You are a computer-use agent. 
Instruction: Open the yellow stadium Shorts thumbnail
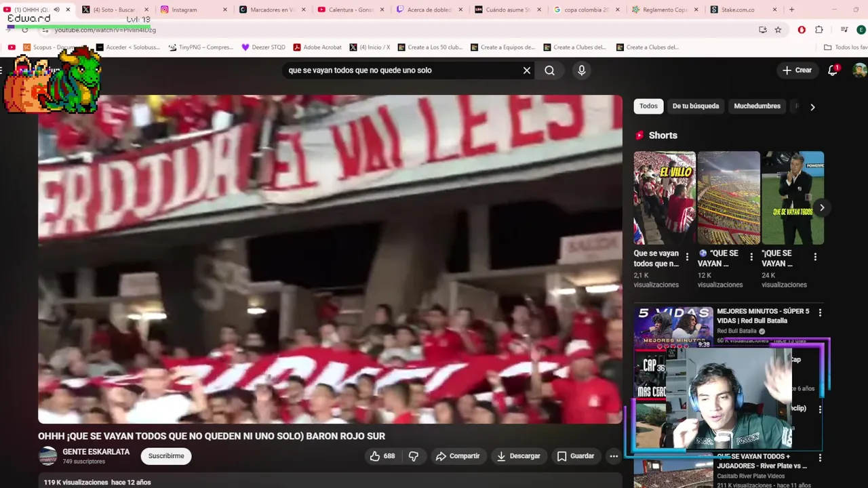pos(728,197)
